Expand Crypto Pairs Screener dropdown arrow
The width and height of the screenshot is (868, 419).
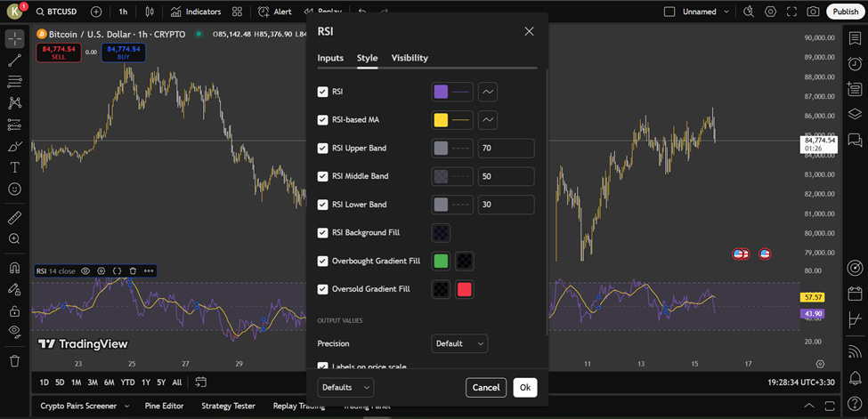126,407
